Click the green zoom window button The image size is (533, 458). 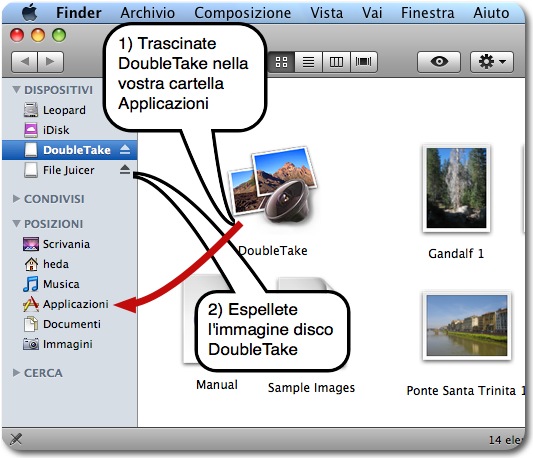click(59, 35)
